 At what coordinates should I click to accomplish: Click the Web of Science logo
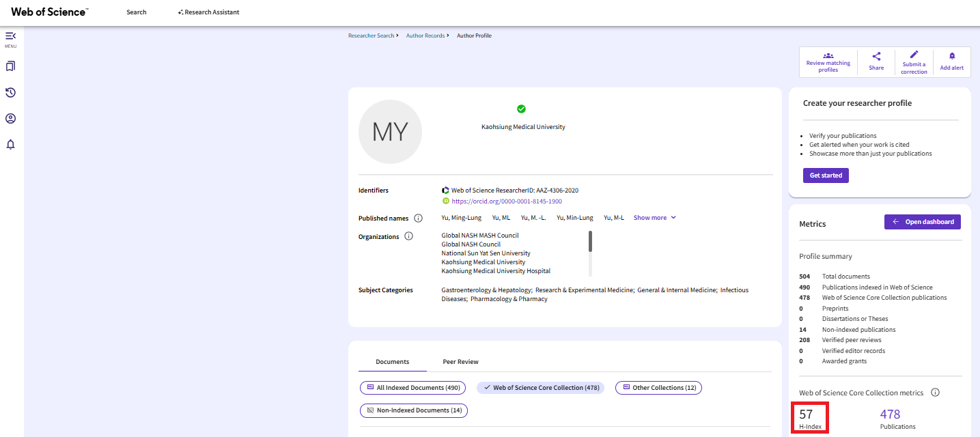pyautogui.click(x=49, y=12)
